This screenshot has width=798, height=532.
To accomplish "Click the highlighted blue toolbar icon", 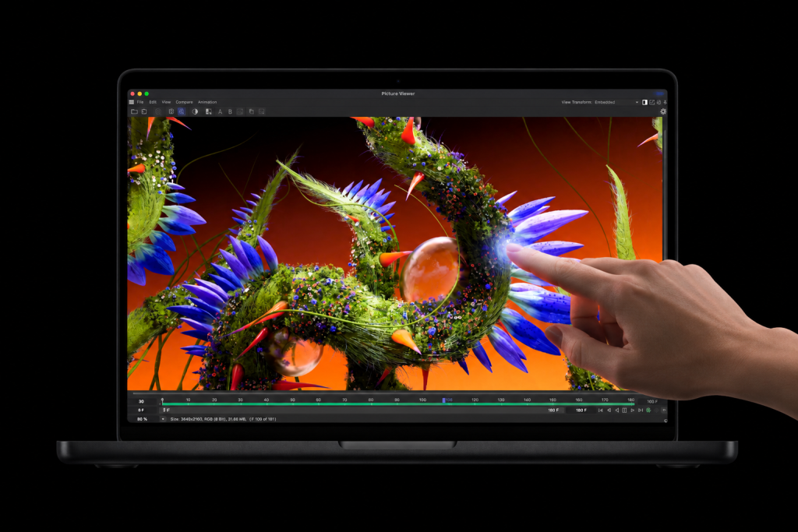I will 181,111.
